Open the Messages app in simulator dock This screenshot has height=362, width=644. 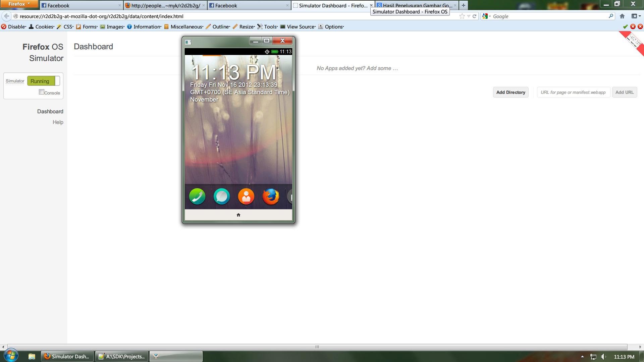click(x=222, y=196)
